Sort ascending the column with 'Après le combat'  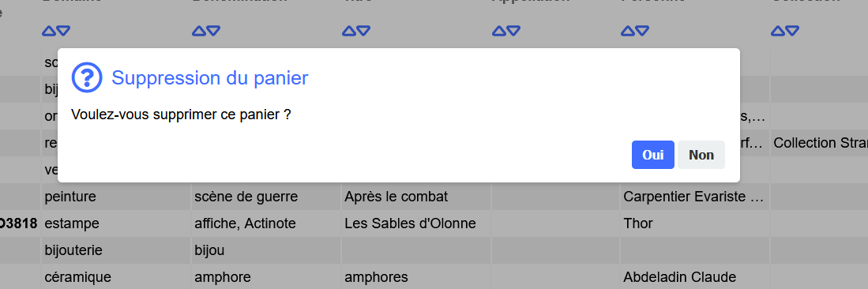click(x=349, y=31)
